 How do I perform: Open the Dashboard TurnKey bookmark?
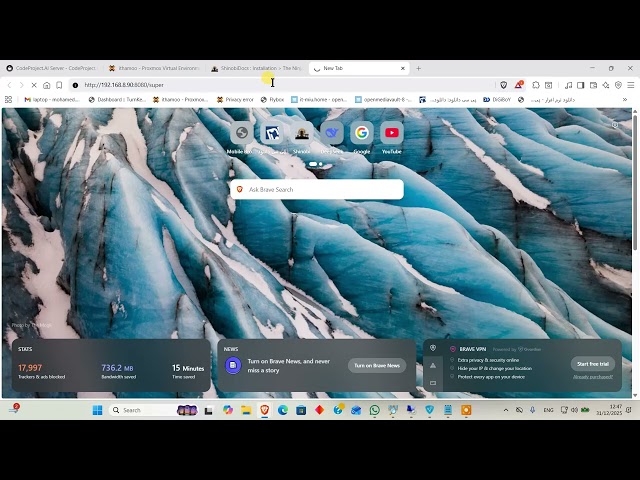coord(117,99)
